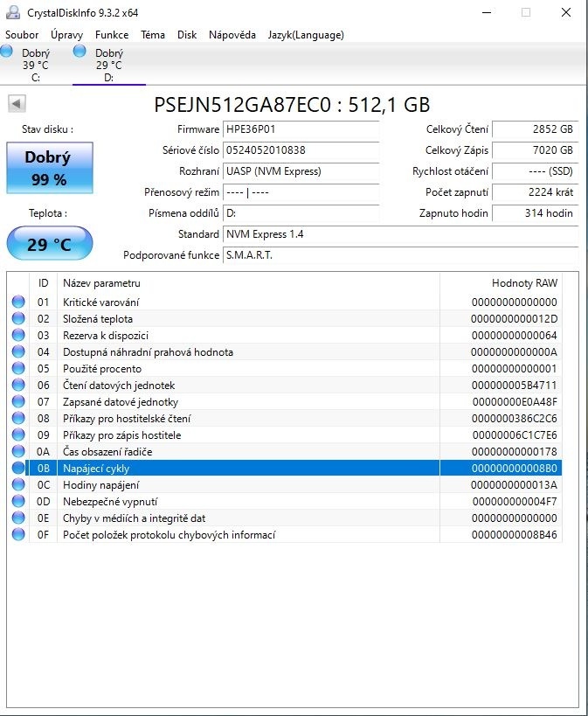Click the ID column header
The image size is (588, 716).
point(44,283)
